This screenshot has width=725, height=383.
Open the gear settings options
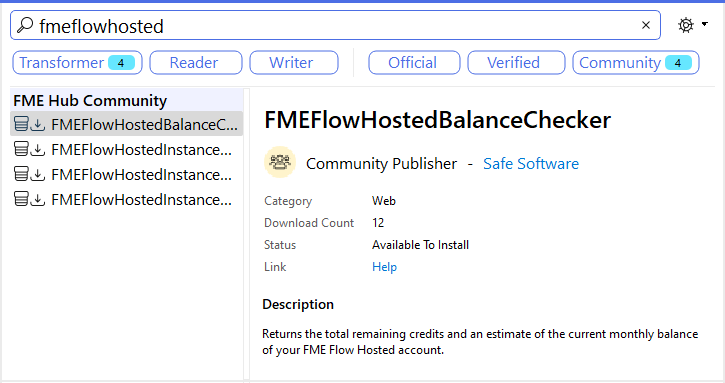686,25
